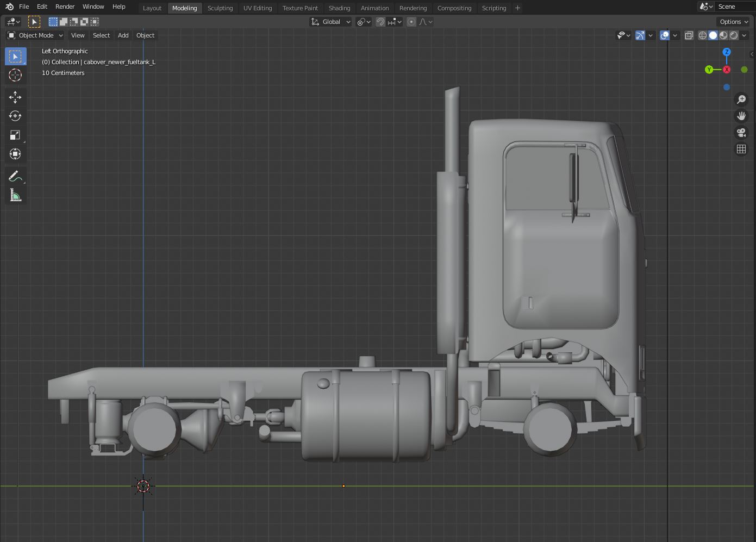Toggle X-ray view mode
This screenshot has height=542, width=756.
point(689,35)
